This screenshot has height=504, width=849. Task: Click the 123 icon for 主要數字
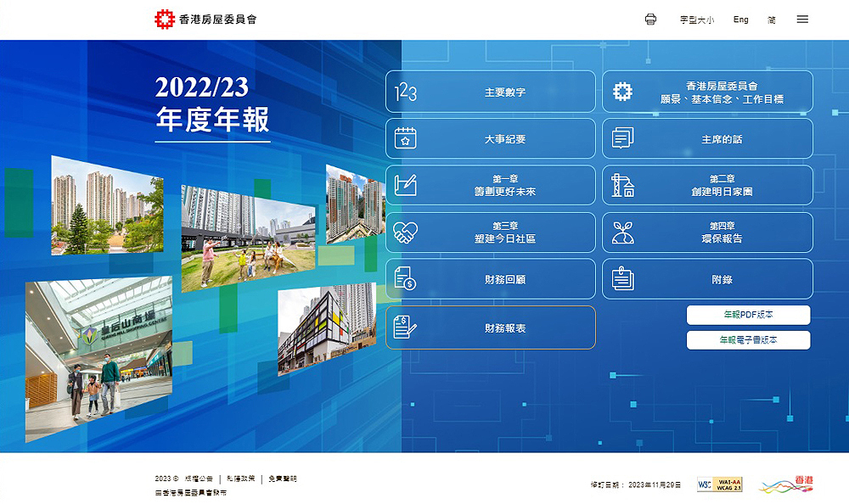pos(406,92)
